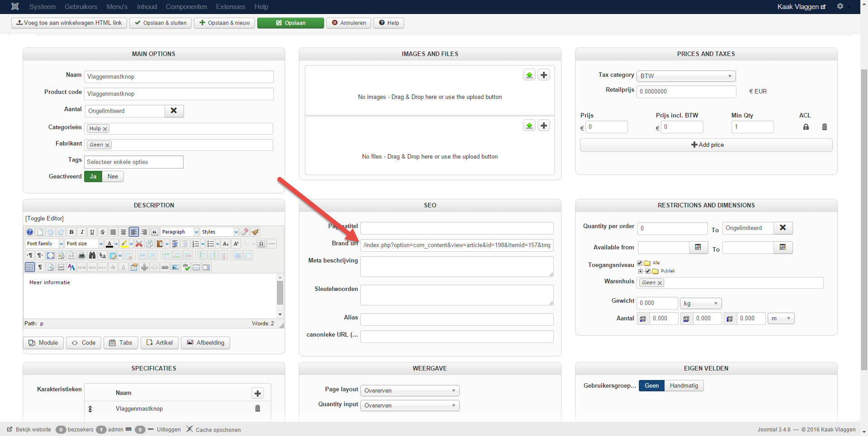Click the Opslaan & sluiten button

tap(160, 23)
